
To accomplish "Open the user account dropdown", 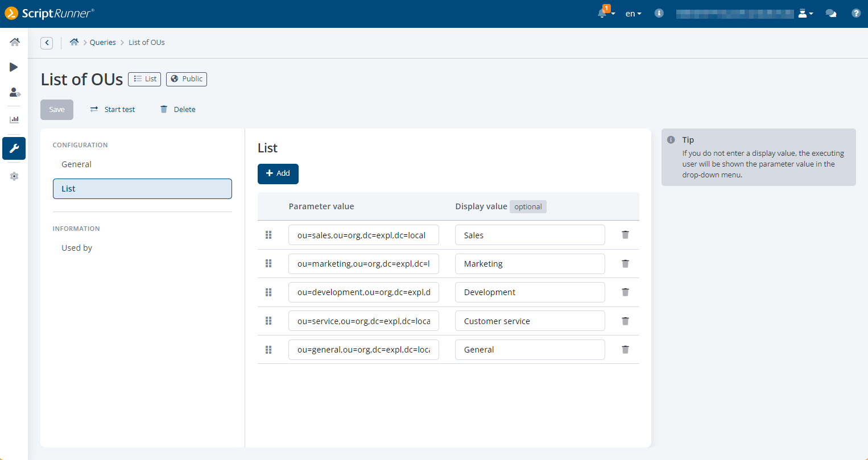I will pos(805,13).
